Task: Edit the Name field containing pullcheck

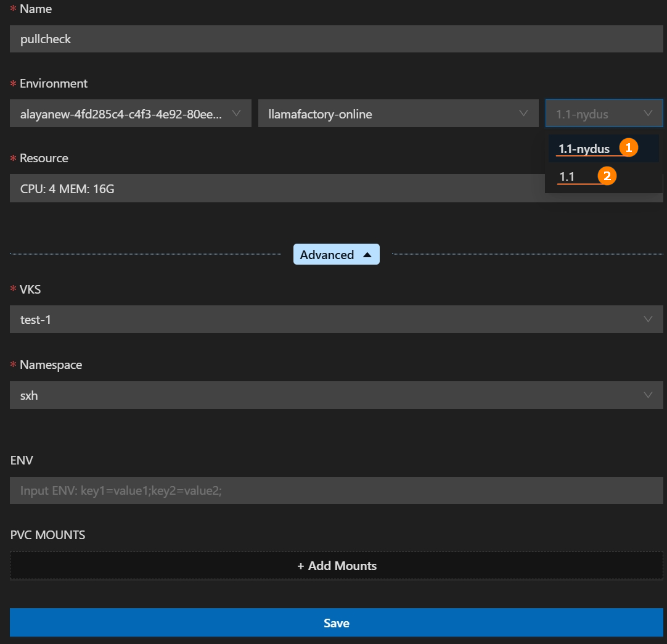Action: pyautogui.click(x=336, y=39)
